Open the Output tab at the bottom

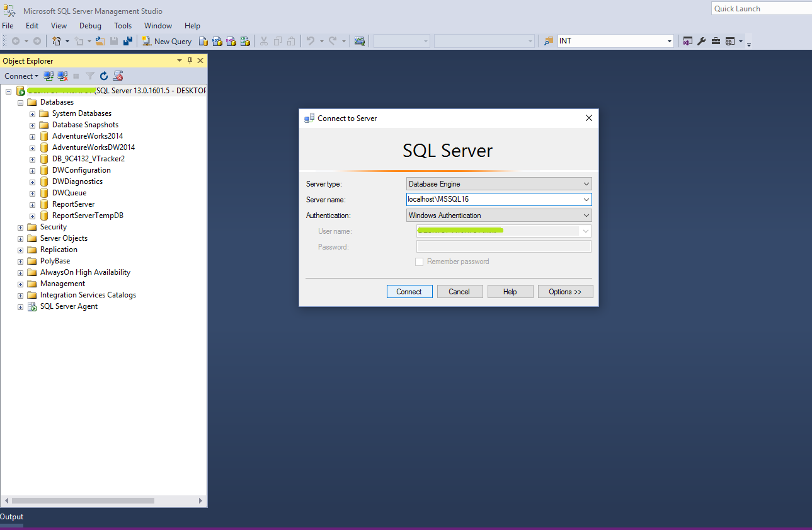click(x=11, y=517)
